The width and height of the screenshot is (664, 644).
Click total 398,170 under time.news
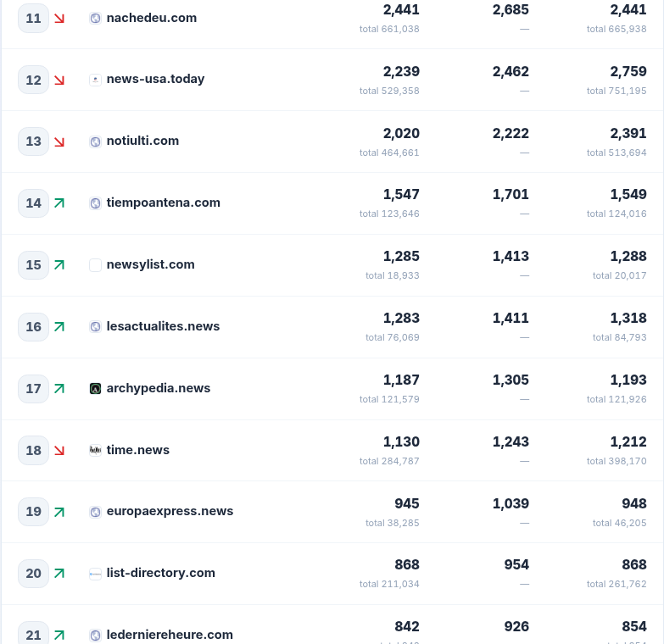617,461
